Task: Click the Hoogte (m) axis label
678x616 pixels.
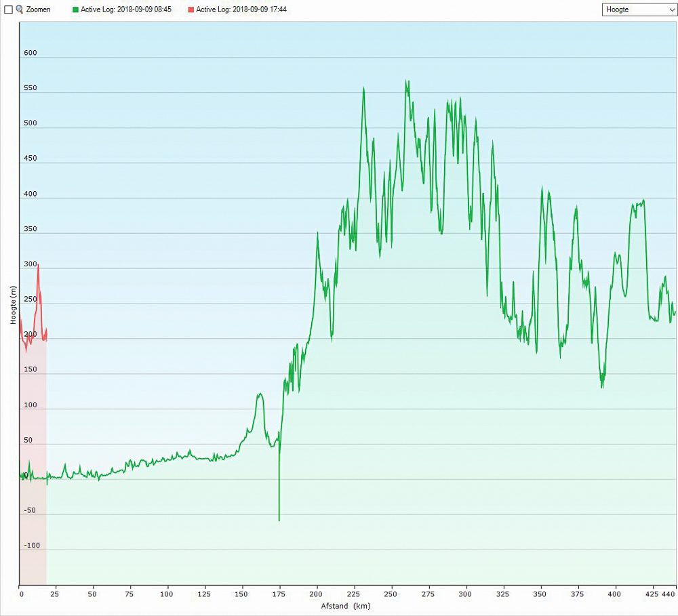Action: [14, 305]
